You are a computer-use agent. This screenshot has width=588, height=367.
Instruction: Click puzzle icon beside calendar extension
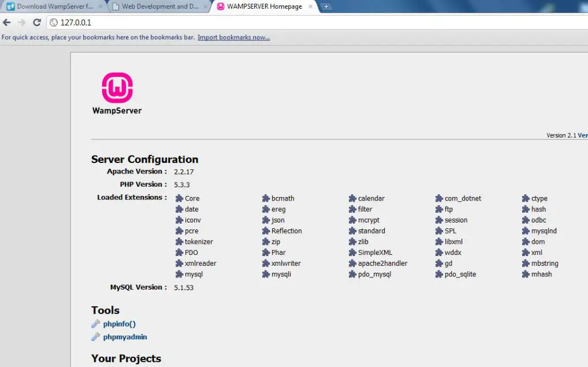(352, 198)
